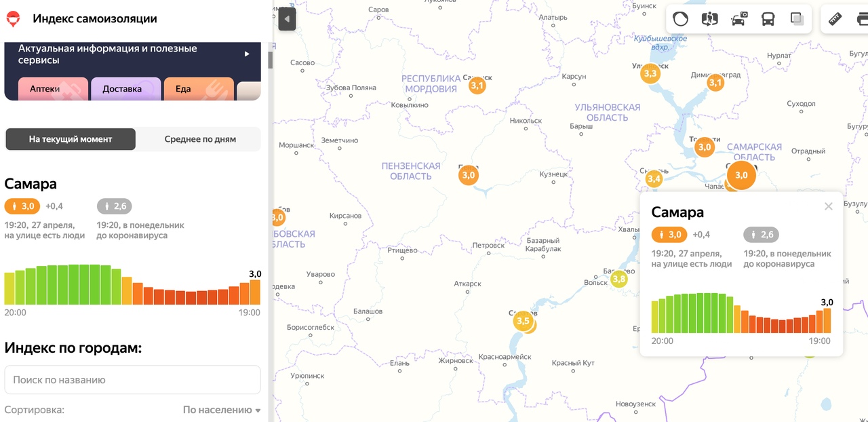Open street panoramas layer
Image resolution: width=868 pixels, height=422 pixels.
click(709, 19)
